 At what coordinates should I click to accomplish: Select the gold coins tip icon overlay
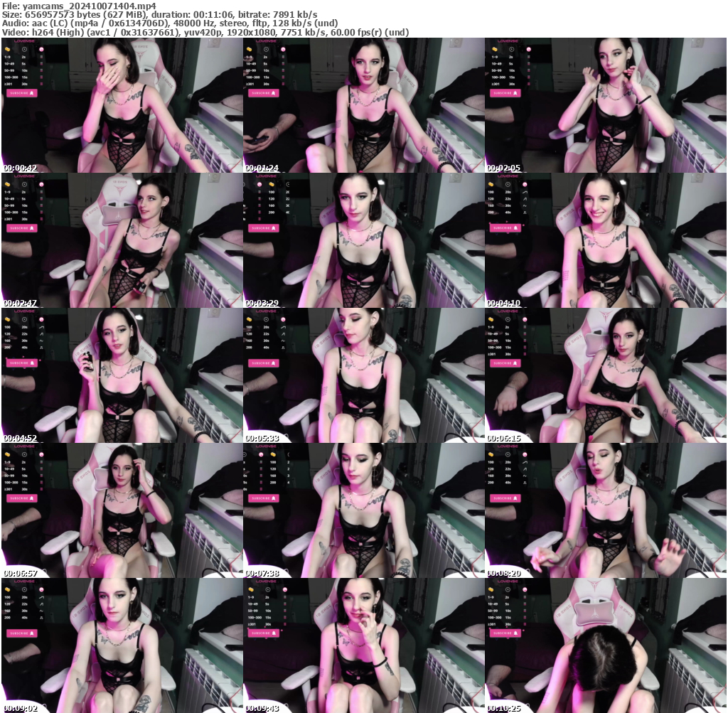point(7,49)
